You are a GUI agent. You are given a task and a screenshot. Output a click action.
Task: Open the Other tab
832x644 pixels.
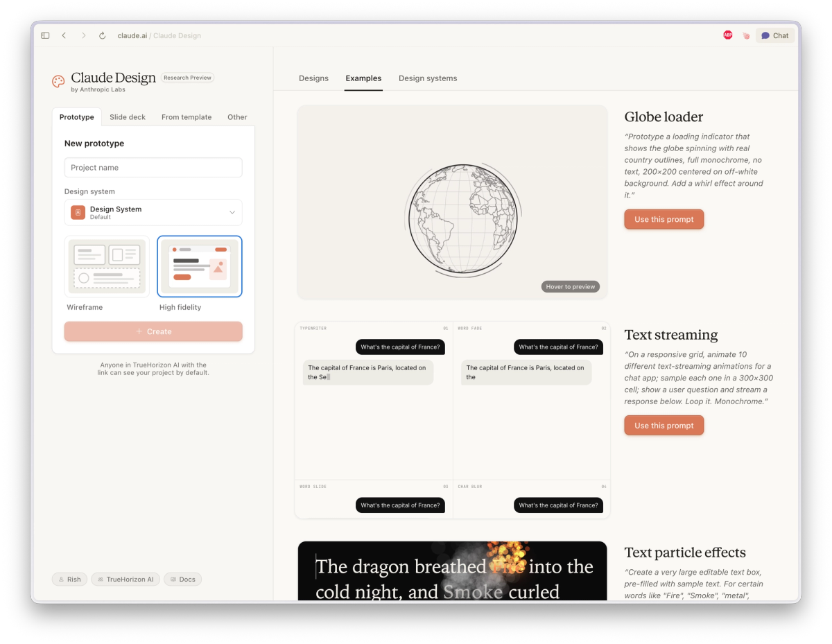click(237, 117)
